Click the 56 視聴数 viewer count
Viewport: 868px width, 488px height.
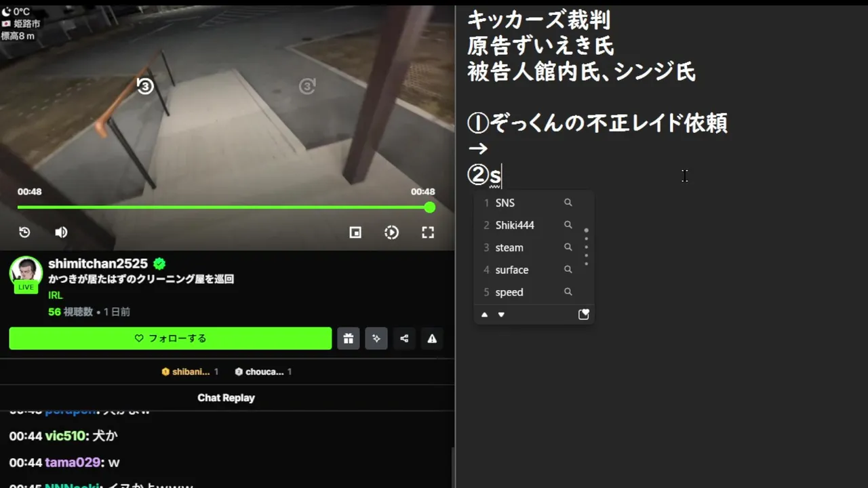[x=71, y=312]
